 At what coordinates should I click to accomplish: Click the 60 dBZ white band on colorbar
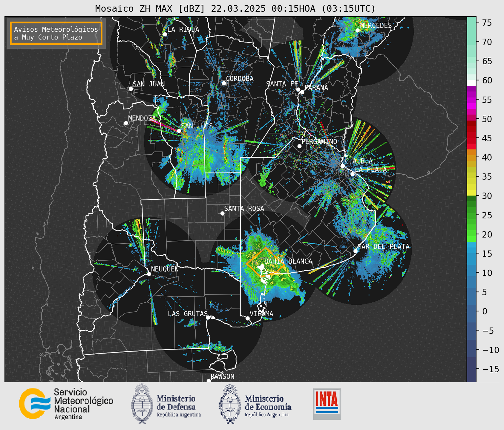[x=471, y=83]
